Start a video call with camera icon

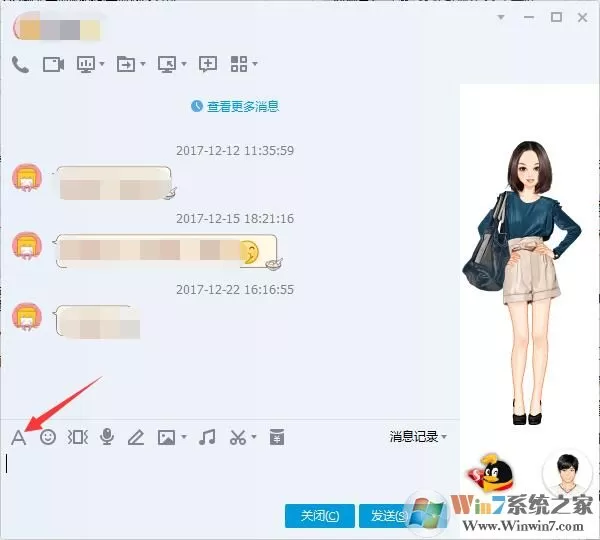[x=53, y=64]
